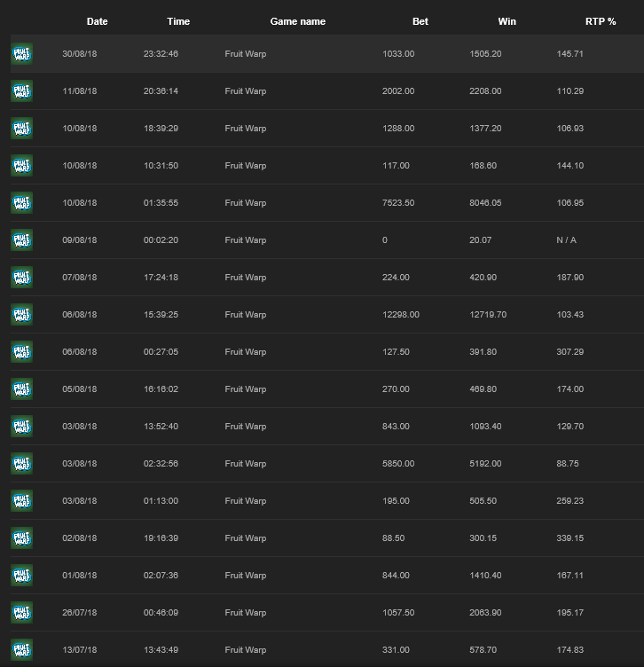Open Fruit Warp icon at 18:39:29 row
The height and width of the screenshot is (667, 644).
point(21,128)
